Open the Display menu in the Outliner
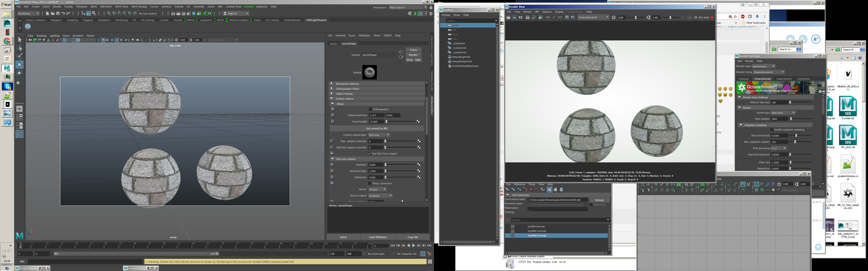This screenshot has height=271, width=868. pos(446,15)
